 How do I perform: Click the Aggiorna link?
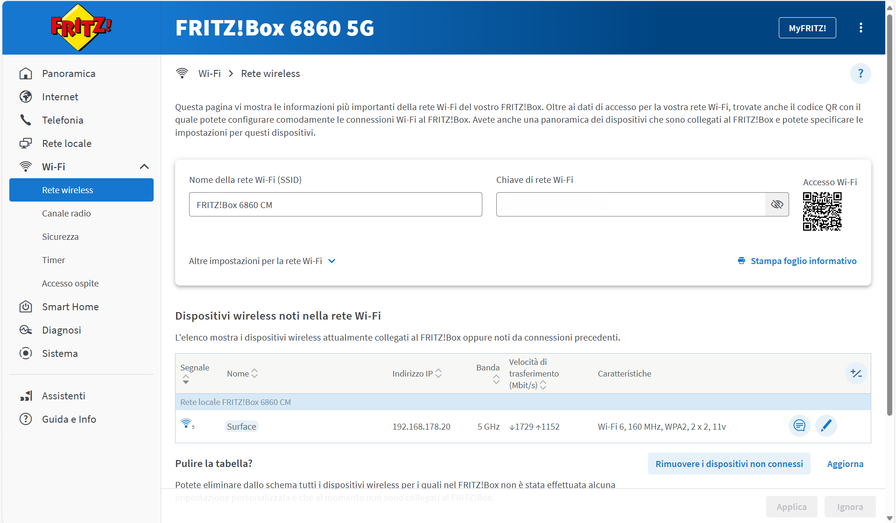click(845, 464)
